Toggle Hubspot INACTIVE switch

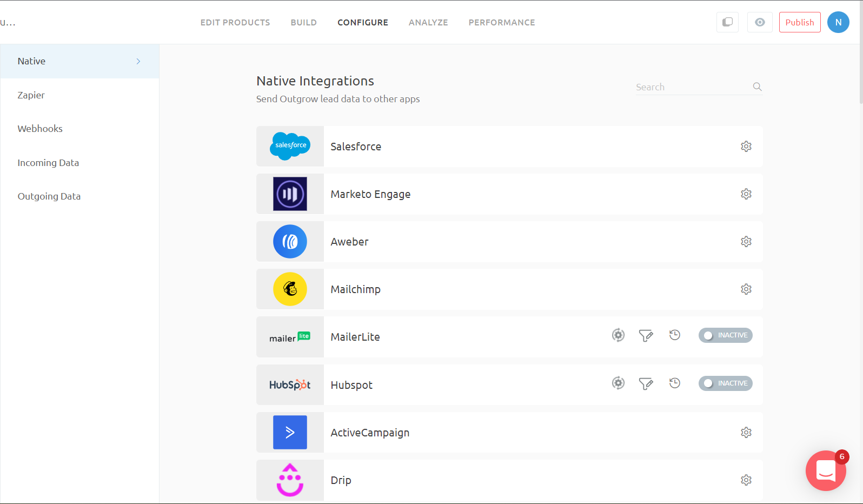click(725, 383)
